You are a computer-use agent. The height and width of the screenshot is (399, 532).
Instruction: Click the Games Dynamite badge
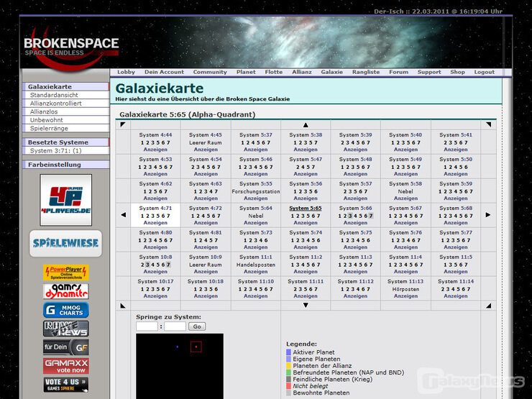[66, 291]
